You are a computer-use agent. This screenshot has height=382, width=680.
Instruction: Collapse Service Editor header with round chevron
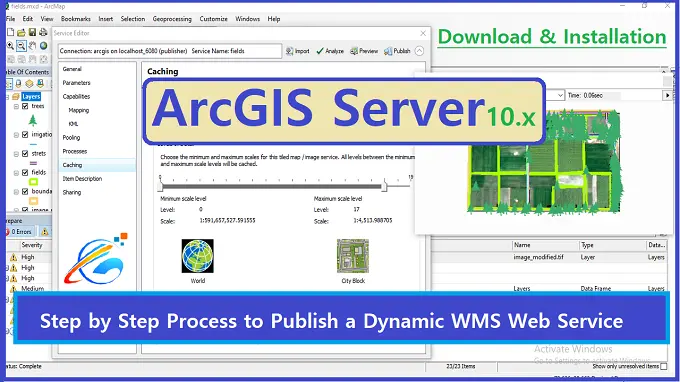tap(419, 51)
